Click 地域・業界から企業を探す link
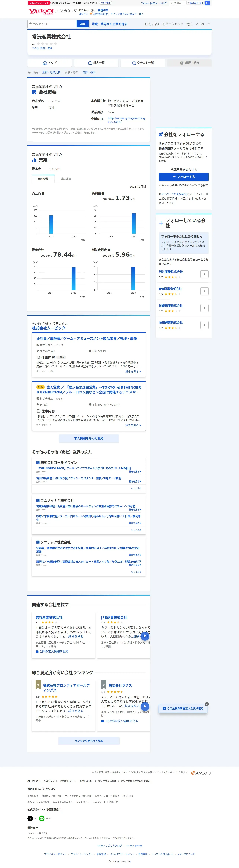Screen dimensions: 239x868 click(109, 24)
